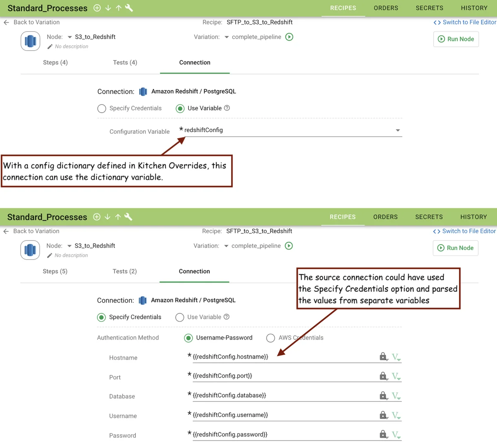Click the lock icon in the Username row
Image resolution: width=497 pixels, height=448 pixels.
click(383, 415)
